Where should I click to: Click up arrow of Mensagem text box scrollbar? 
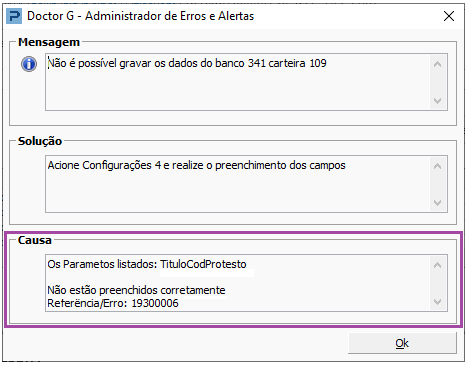point(437,64)
